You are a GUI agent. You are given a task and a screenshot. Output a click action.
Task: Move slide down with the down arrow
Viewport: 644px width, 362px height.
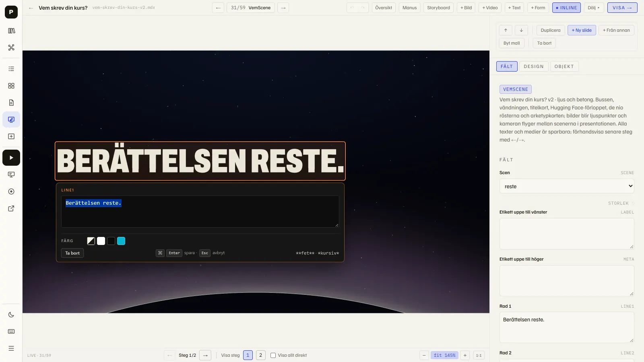point(521,30)
